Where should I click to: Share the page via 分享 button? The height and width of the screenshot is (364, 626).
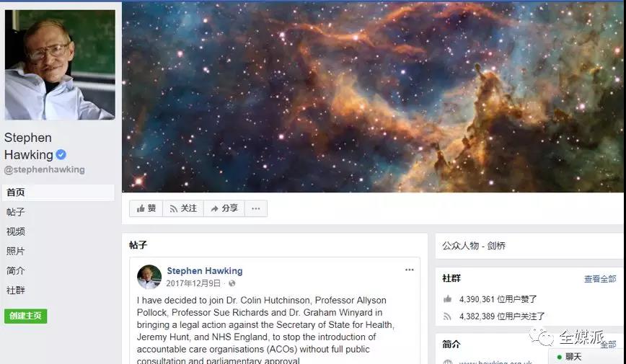point(224,208)
